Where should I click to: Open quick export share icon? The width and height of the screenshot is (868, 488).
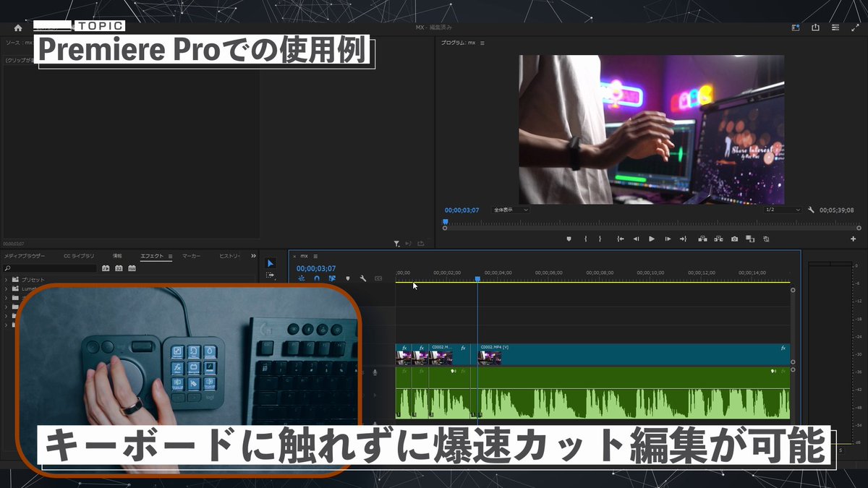coord(815,27)
